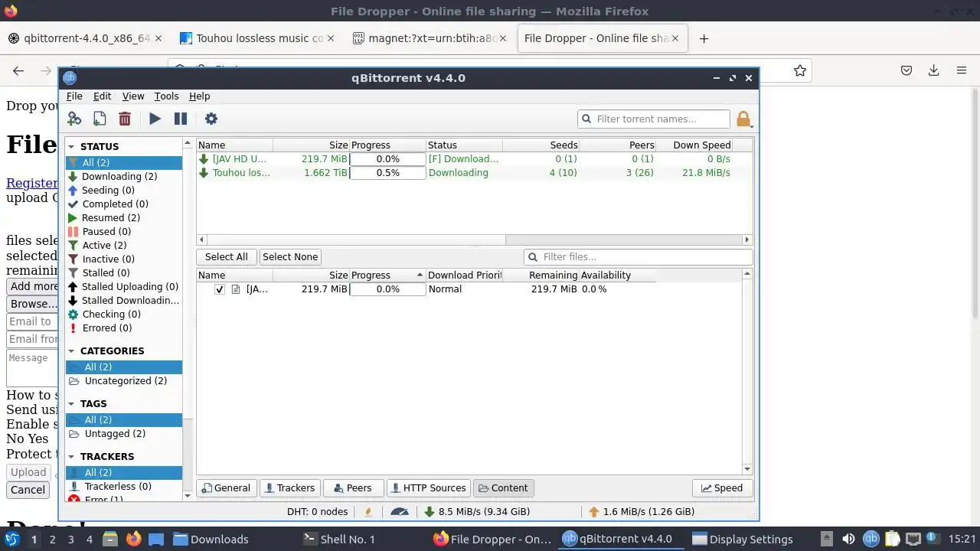Open qBittorrent Options via the gear icon

(x=211, y=119)
